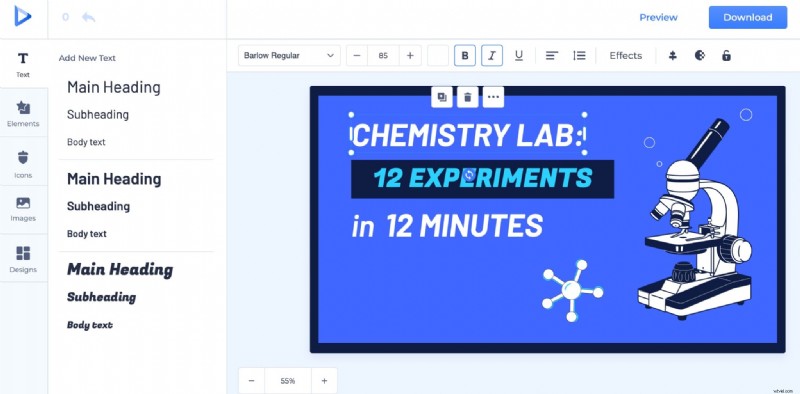Open the three-dot more options menu

point(493,97)
